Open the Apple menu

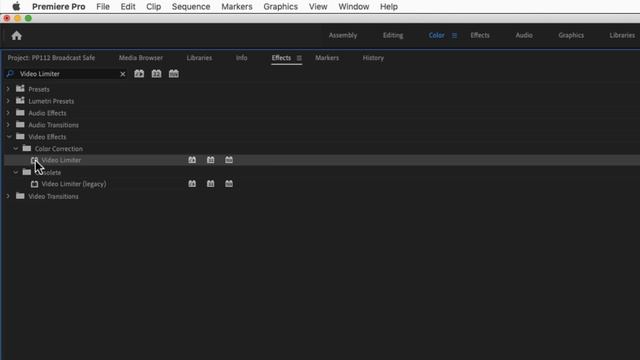tap(16, 7)
